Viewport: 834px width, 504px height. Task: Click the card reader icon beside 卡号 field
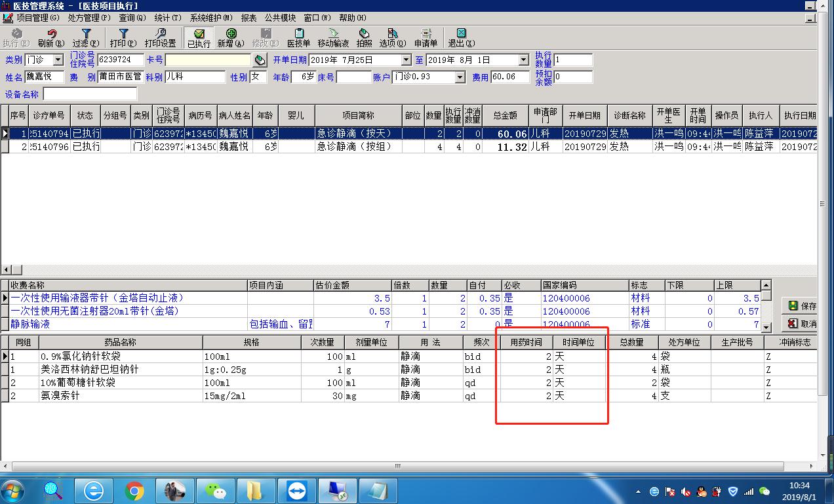(260, 60)
